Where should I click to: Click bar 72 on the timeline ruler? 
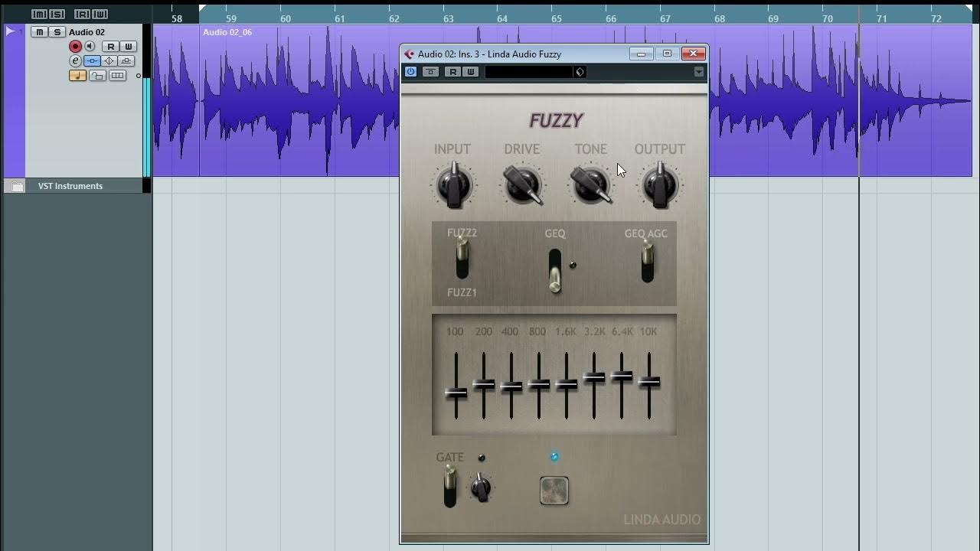(936, 18)
